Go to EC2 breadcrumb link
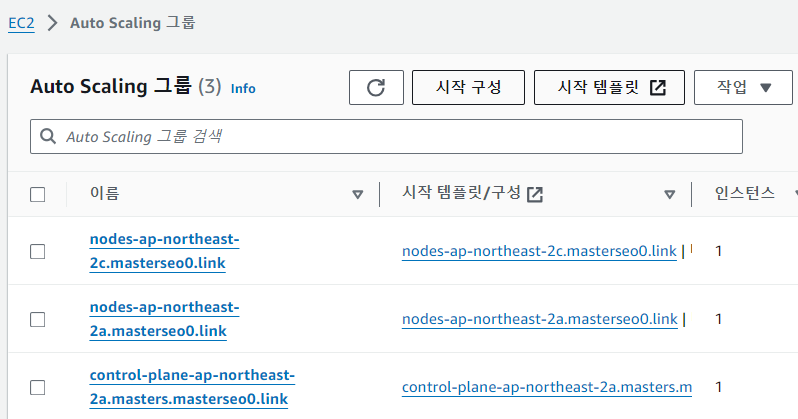The height and width of the screenshot is (419, 798). point(21,23)
